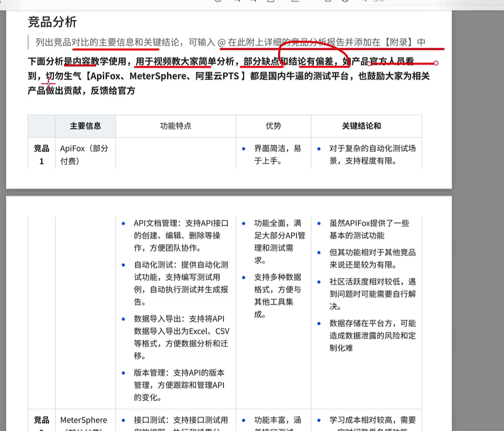The height and width of the screenshot is (431, 504).
Task: Click the bullet 但其功能相对于其他竞品
Action: [372, 258]
